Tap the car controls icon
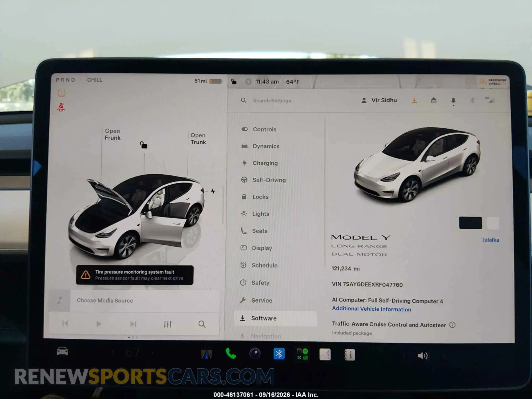 tap(62, 351)
